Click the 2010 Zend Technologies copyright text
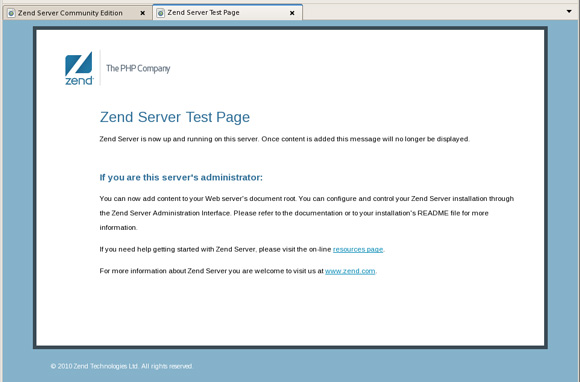This screenshot has height=382, width=580. (122, 366)
